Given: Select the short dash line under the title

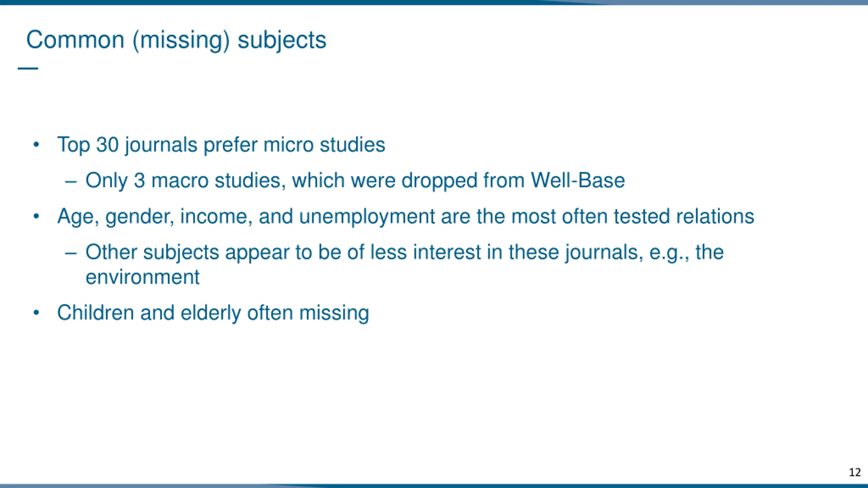Looking at the screenshot, I should 28,68.
